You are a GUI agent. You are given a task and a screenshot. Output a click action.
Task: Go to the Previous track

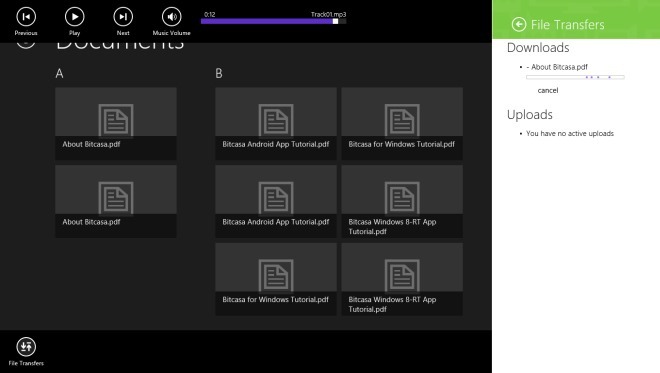pos(26,17)
